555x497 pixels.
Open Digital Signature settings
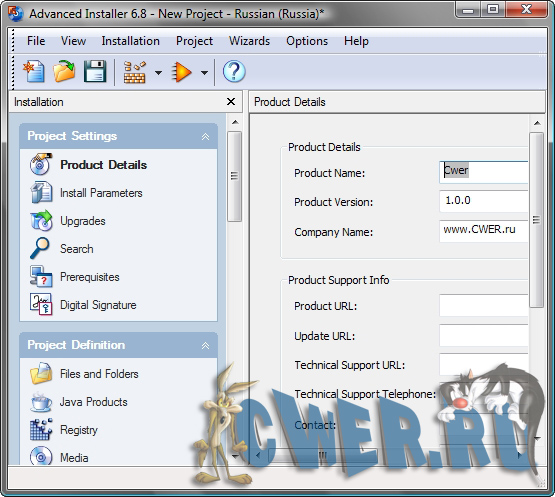[98, 305]
